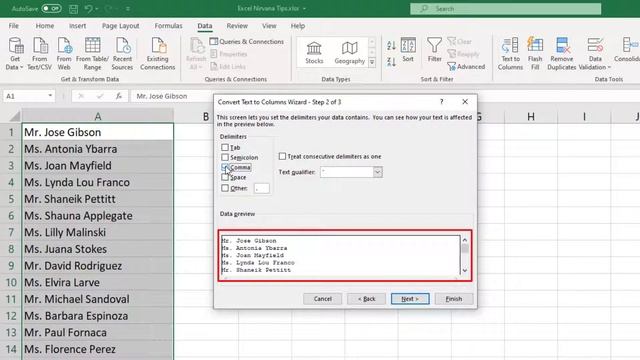Screen dimensions: 640x360
Task: Open the Help tab
Action: tap(298, 26)
